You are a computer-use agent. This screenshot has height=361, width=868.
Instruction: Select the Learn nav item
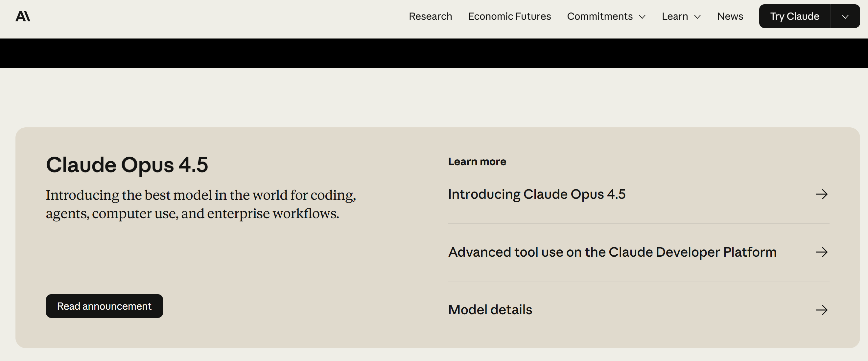pos(675,16)
